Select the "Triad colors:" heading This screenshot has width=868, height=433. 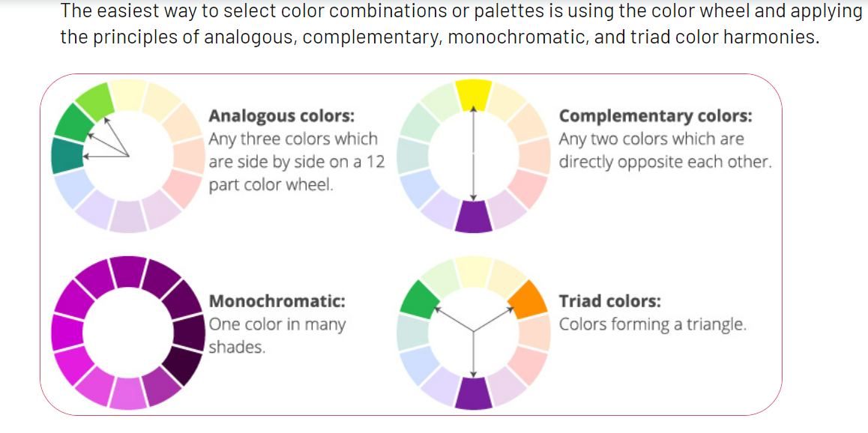pyautogui.click(x=610, y=301)
